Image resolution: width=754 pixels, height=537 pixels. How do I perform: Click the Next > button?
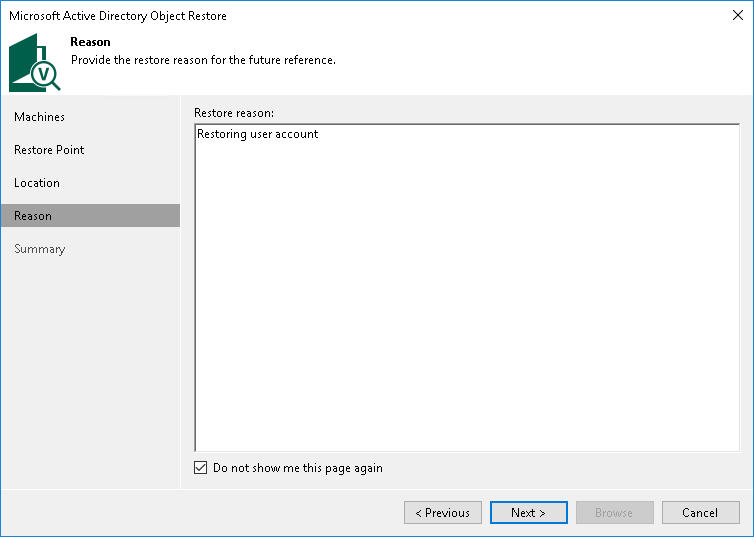coord(528,512)
